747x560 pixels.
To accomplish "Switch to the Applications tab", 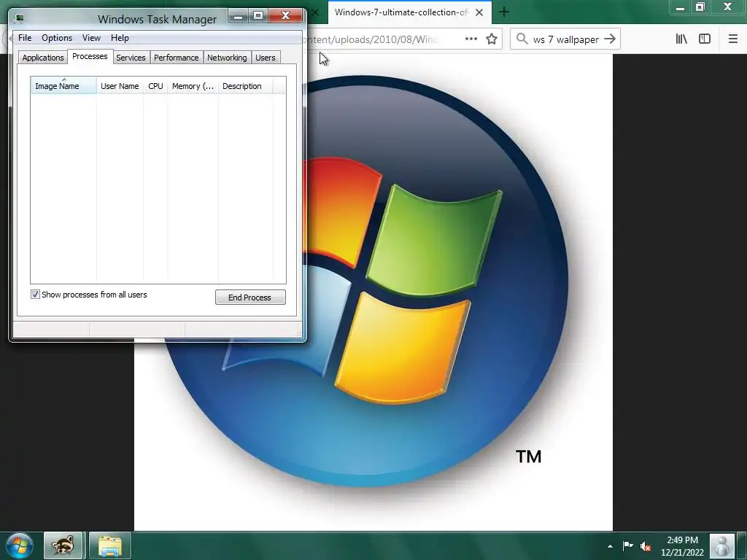I will pos(43,58).
